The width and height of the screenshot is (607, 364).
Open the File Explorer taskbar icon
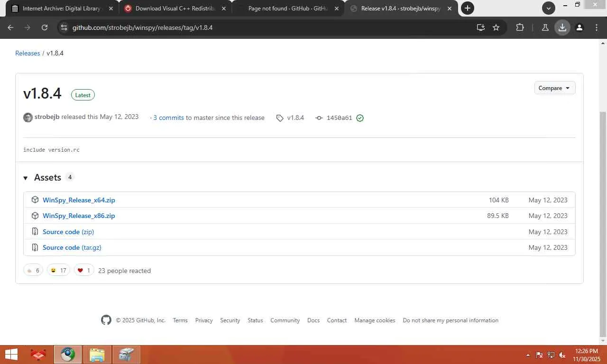coord(97,354)
